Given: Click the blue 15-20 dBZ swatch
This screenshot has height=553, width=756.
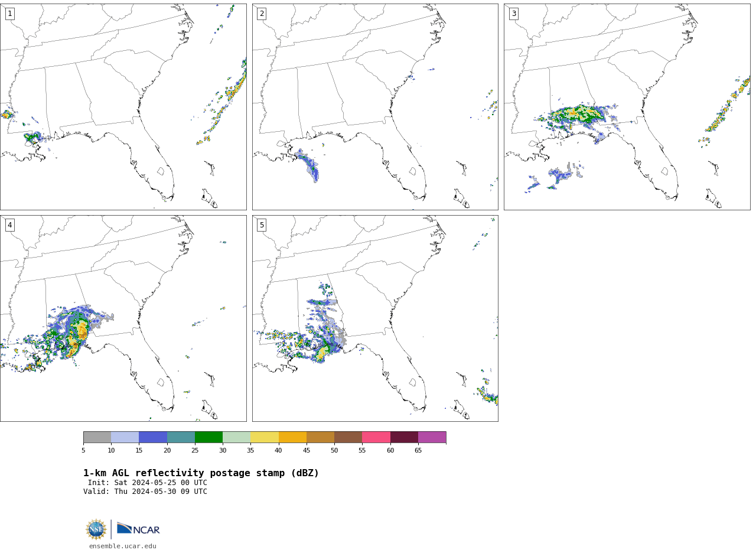Looking at the screenshot, I should click(153, 437).
